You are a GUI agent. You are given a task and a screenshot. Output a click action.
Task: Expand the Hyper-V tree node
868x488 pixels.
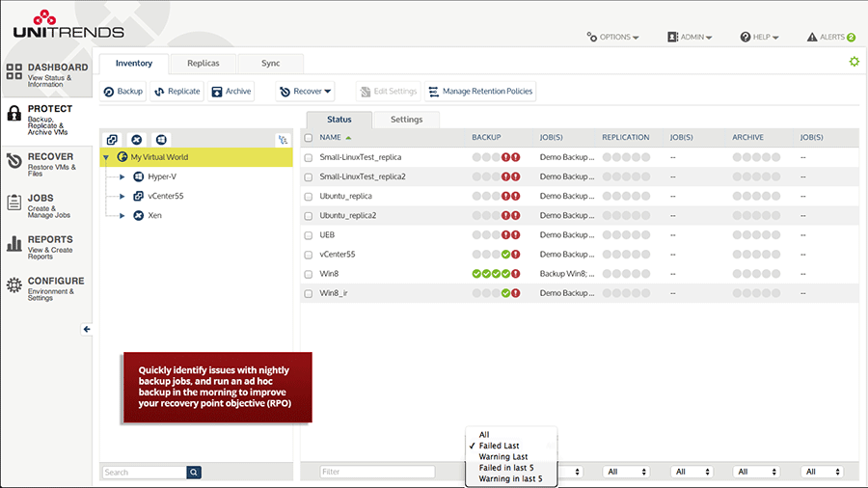coord(122,177)
